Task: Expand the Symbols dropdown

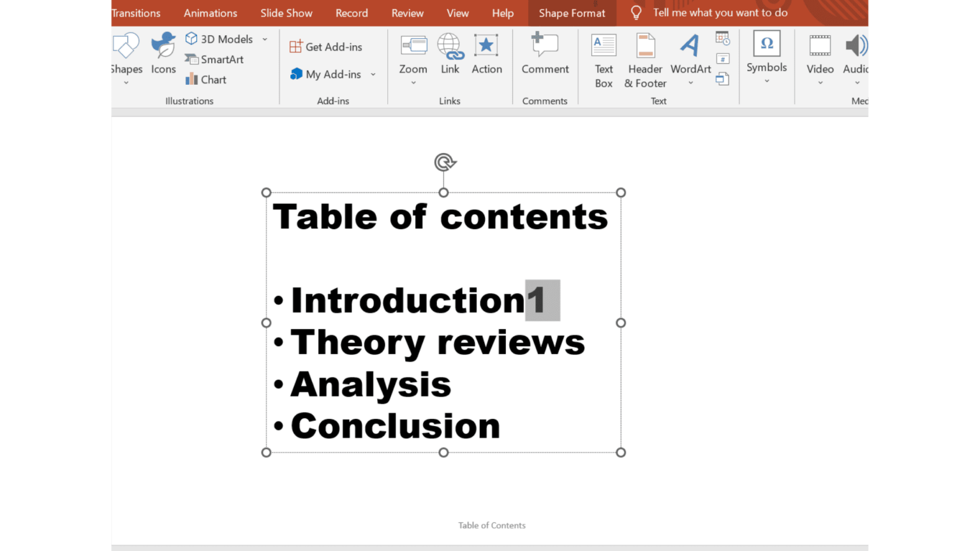Action: 766,81
